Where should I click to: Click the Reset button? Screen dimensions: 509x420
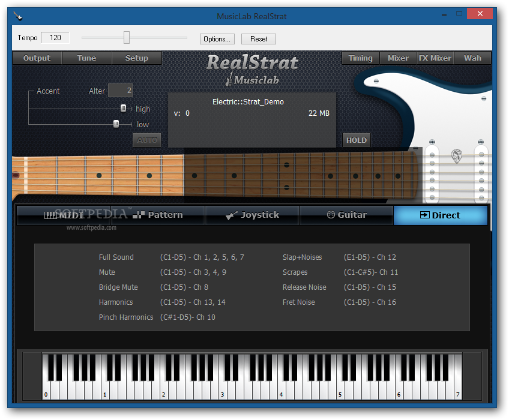click(259, 39)
